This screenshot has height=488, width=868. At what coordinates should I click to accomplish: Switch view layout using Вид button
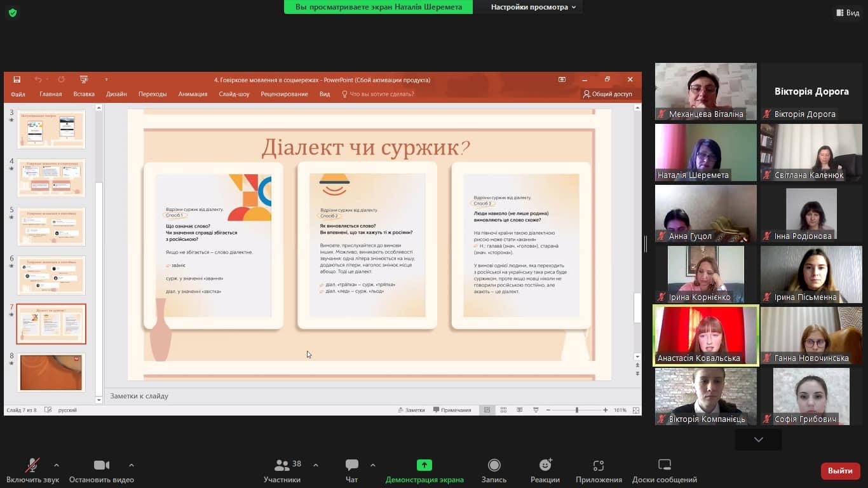[x=848, y=13]
